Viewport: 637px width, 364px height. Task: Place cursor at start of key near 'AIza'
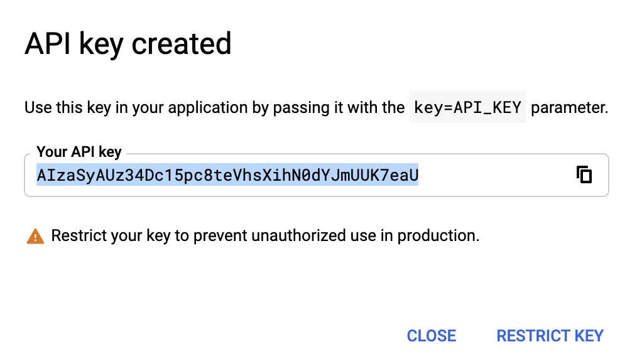[37, 175]
